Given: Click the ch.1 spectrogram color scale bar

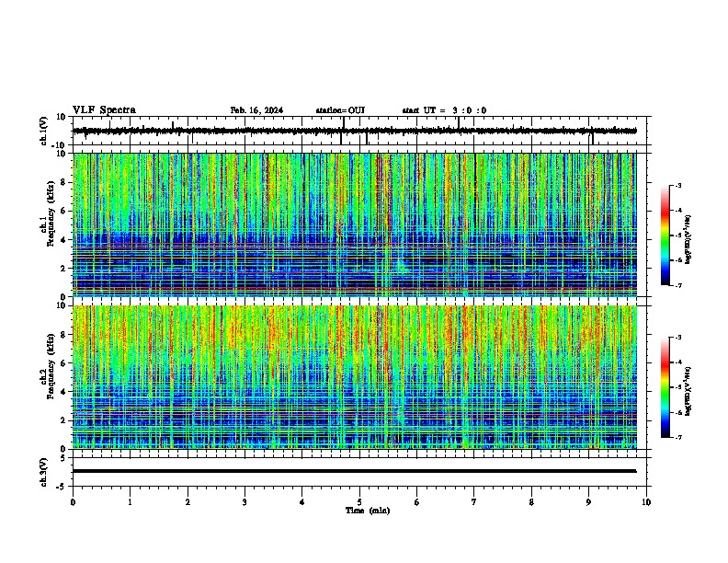Looking at the screenshot, I should (x=665, y=236).
